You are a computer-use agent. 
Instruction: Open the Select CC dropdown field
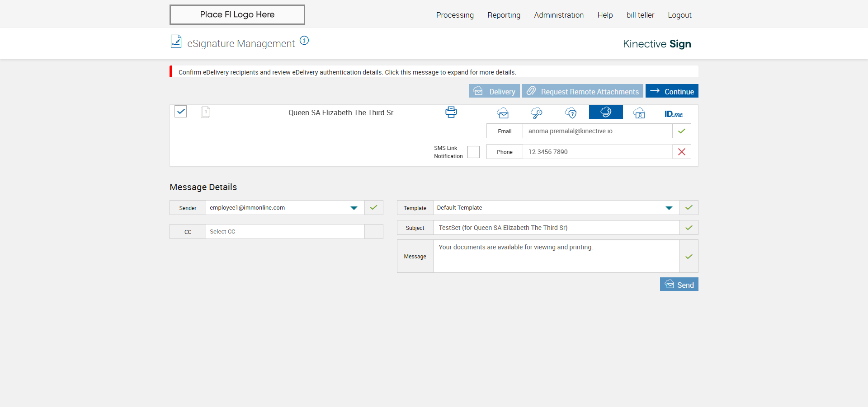(285, 232)
